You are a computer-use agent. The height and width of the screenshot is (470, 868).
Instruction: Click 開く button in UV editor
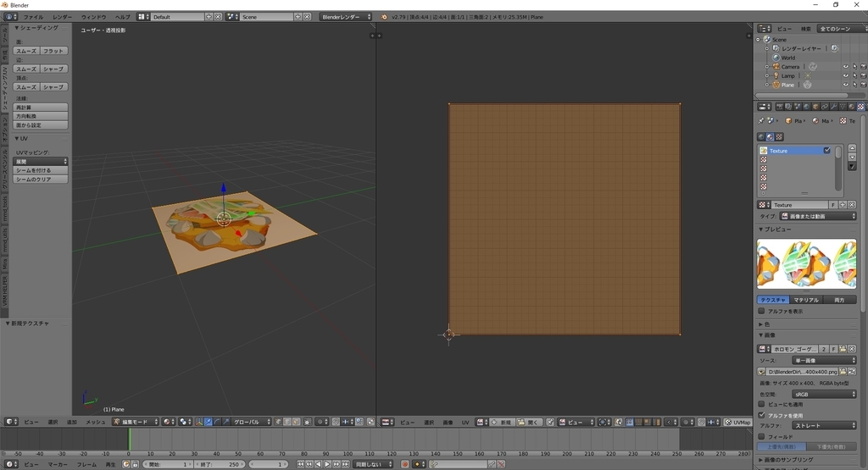click(x=529, y=422)
